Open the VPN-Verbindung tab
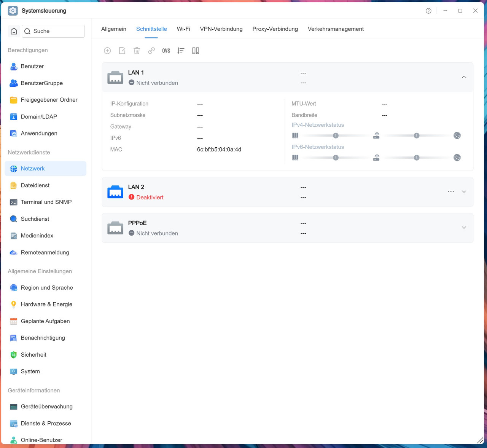The image size is (487, 448). tap(221, 29)
